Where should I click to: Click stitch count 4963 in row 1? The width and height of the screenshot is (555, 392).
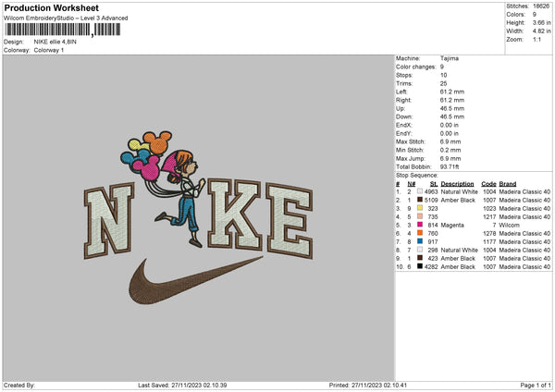point(431,191)
